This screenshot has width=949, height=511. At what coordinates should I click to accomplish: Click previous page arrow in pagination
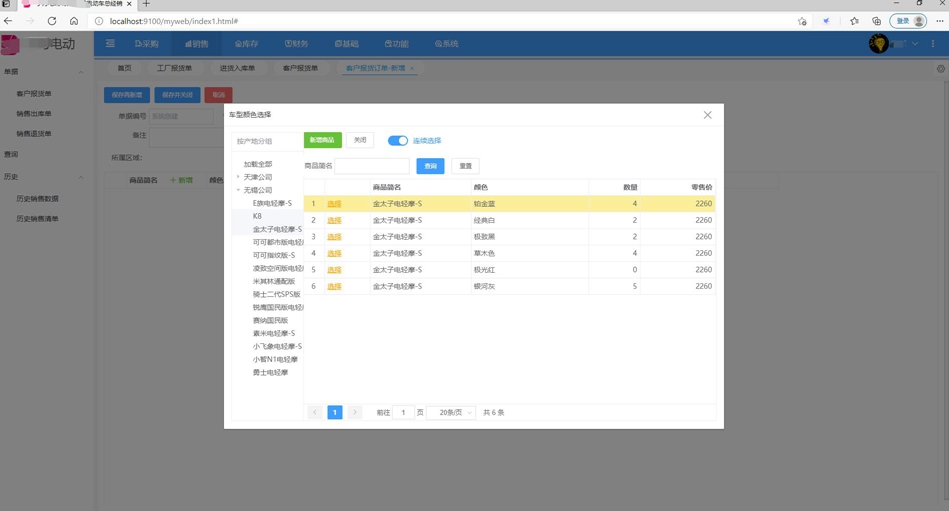coord(314,412)
